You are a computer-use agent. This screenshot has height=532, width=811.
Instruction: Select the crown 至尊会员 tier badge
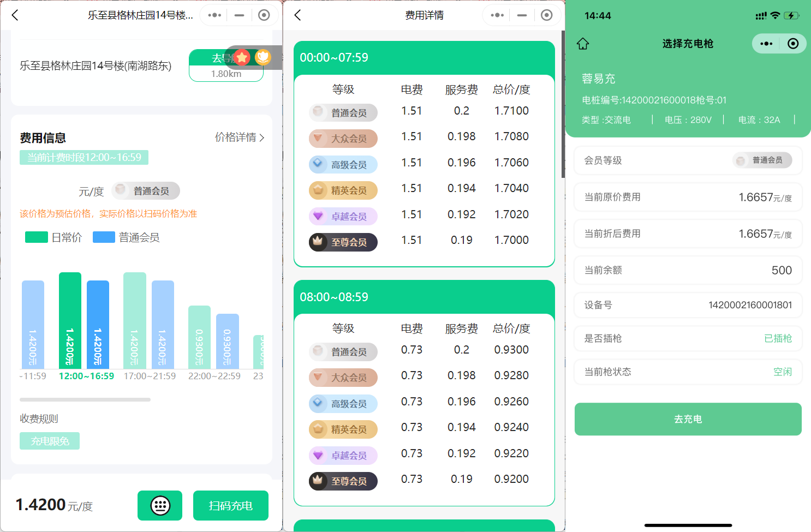(343, 242)
